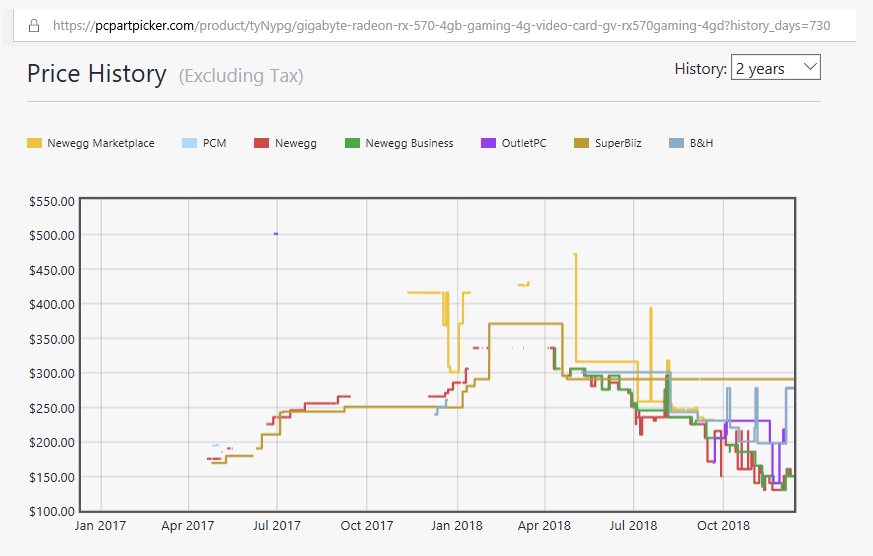Click the B&H legend label
Screen dimensions: 873x556
coord(702,143)
